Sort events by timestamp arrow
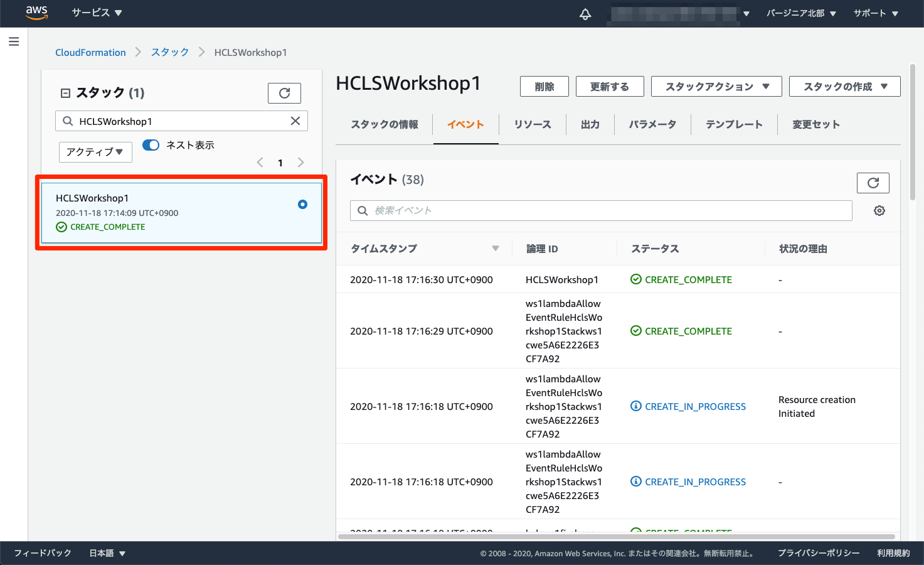The image size is (924, 565). [x=496, y=249]
